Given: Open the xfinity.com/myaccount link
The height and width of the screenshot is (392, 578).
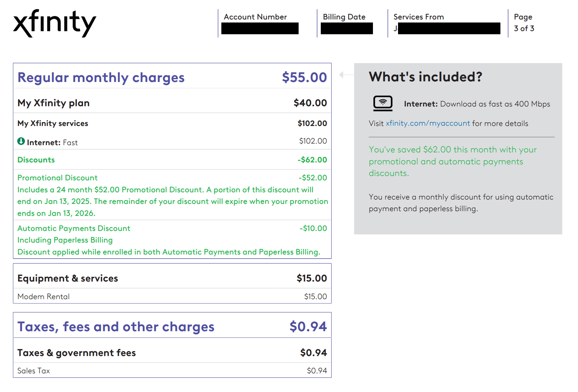Looking at the screenshot, I should [x=427, y=123].
